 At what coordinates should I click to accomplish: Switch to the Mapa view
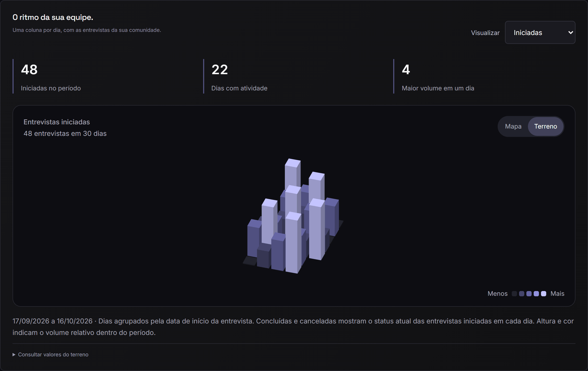(x=513, y=126)
